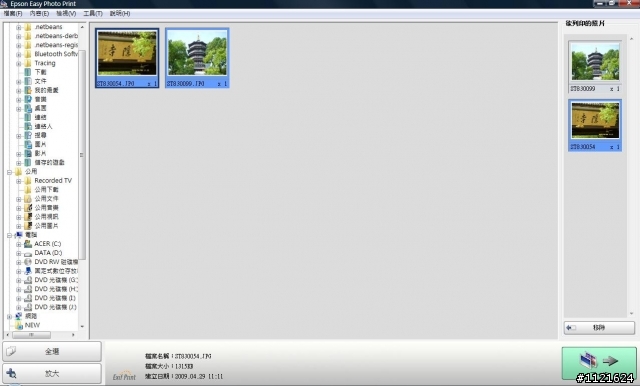This screenshot has width=640, height=386.
Task: Click print list scroll up arrow
Action: point(631,39)
